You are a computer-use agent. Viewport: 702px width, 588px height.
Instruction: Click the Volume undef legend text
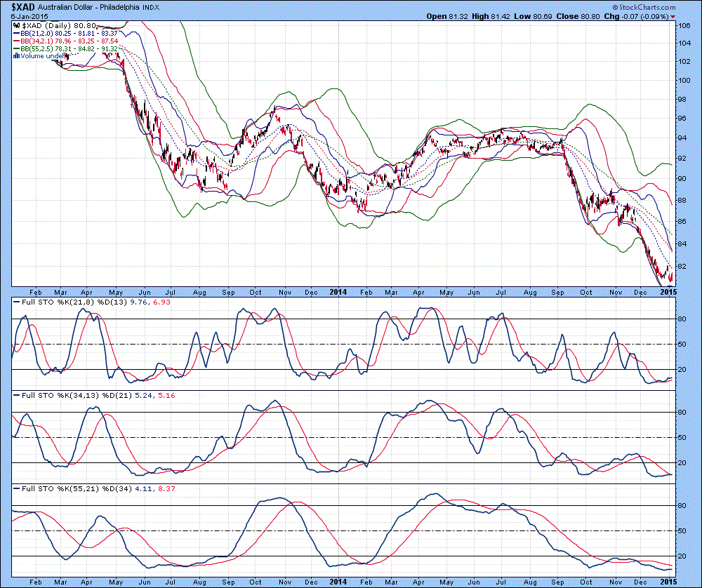click(39, 55)
